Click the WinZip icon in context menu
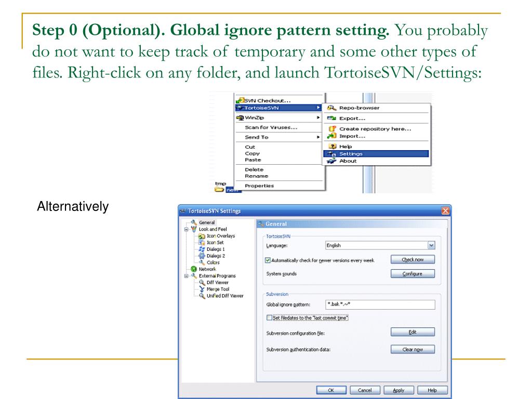 [240, 118]
